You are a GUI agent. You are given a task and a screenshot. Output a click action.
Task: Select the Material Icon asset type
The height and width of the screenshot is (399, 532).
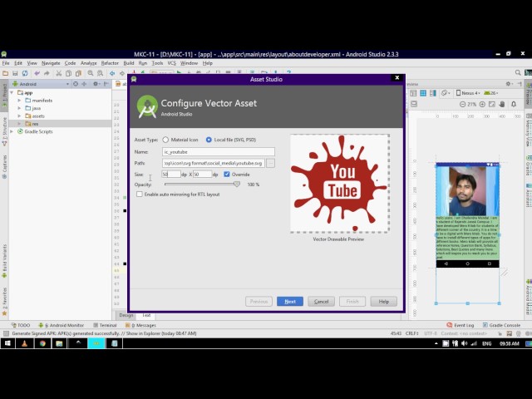pos(165,140)
